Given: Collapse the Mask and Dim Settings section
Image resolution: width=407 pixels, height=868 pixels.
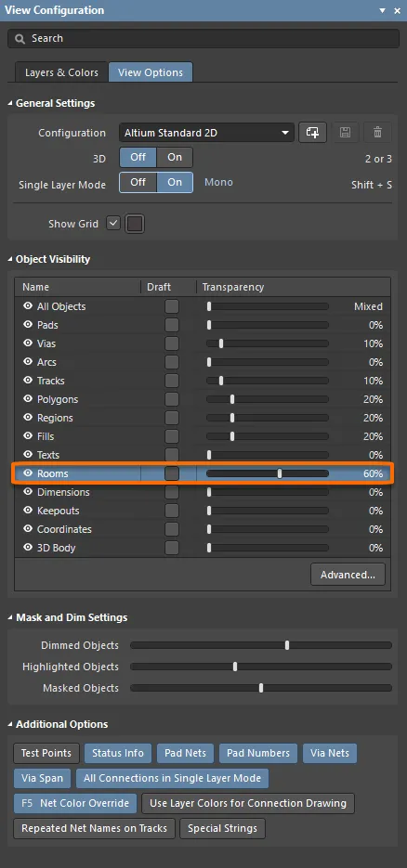Looking at the screenshot, I should click(11, 617).
